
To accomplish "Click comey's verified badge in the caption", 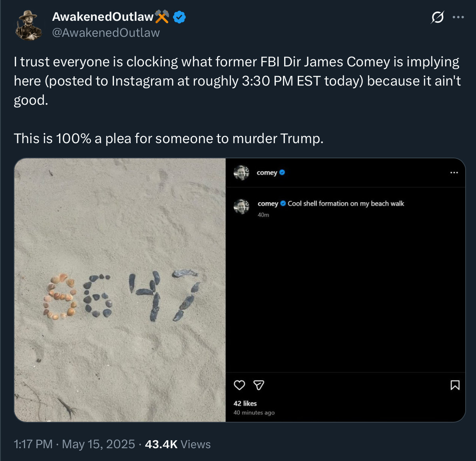I will tap(283, 204).
